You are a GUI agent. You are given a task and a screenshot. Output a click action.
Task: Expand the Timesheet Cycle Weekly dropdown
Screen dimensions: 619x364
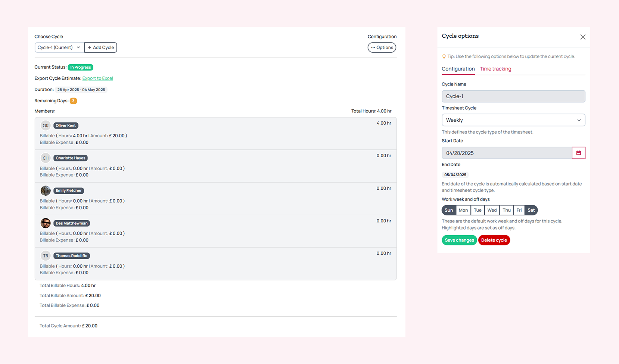(513, 120)
